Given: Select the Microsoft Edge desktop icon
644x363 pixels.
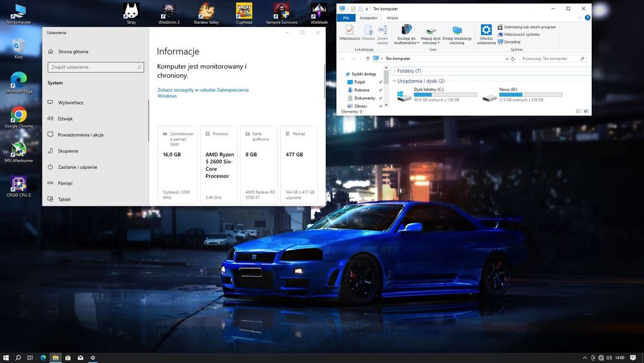Looking at the screenshot, I should click(x=19, y=83).
